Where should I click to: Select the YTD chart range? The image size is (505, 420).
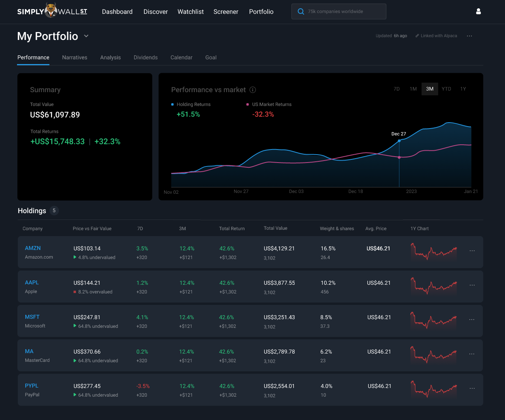446,89
